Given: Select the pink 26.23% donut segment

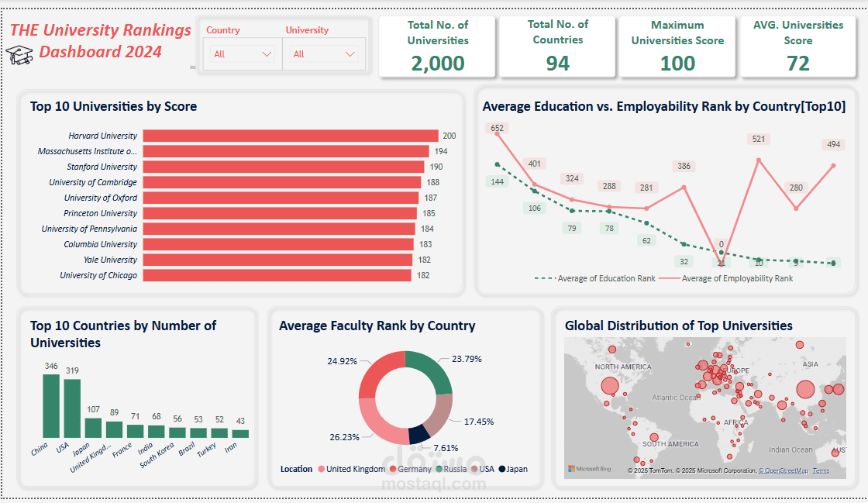Looking at the screenshot, I should [382, 424].
